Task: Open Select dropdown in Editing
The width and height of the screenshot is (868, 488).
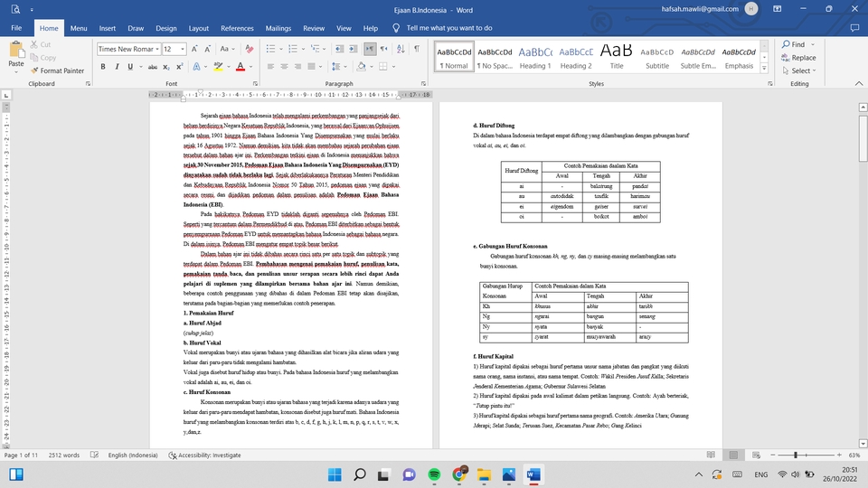Action: tap(799, 70)
